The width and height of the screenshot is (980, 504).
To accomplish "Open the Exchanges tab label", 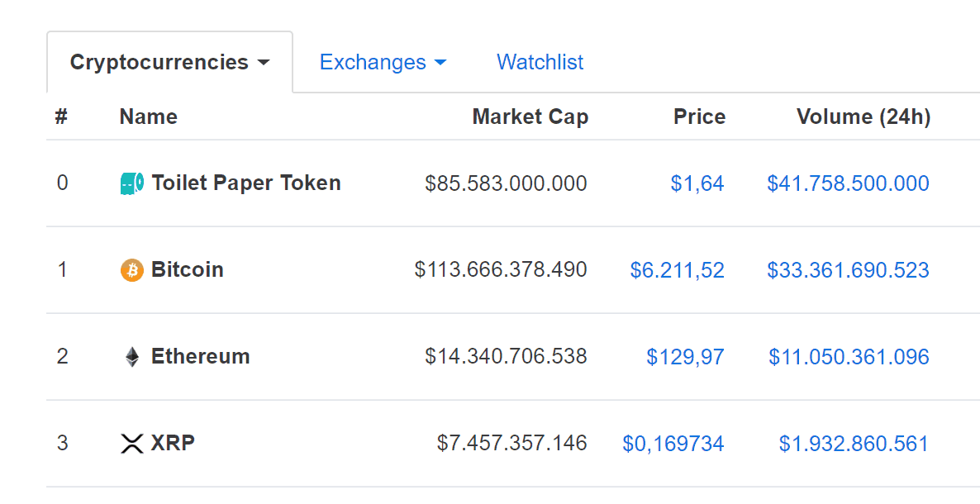I will click(373, 63).
